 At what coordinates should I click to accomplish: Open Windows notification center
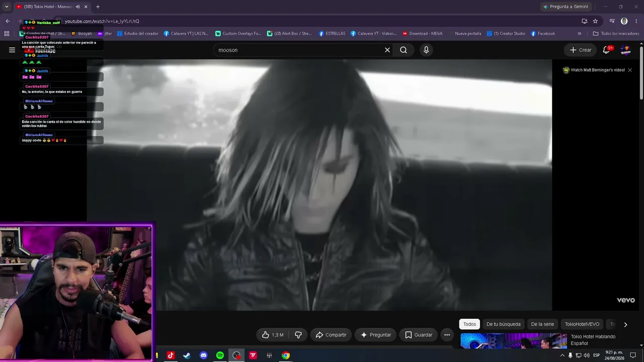tap(633, 355)
